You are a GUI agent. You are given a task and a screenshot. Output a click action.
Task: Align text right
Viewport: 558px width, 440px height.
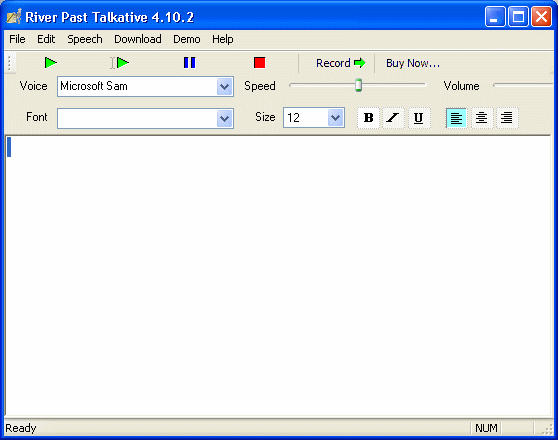point(506,118)
